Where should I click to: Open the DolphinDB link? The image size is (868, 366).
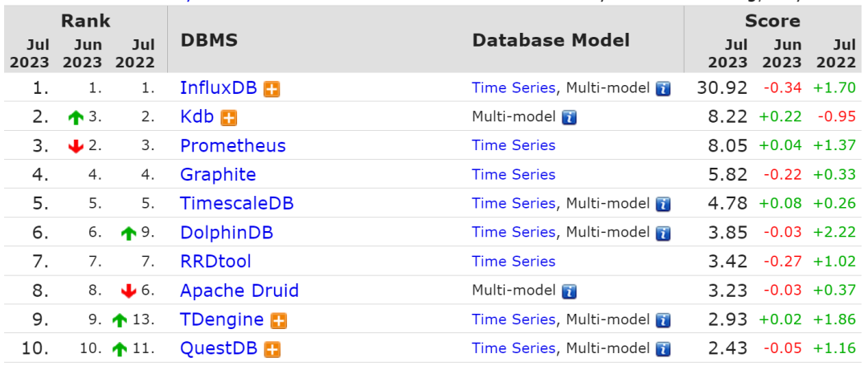point(227,233)
